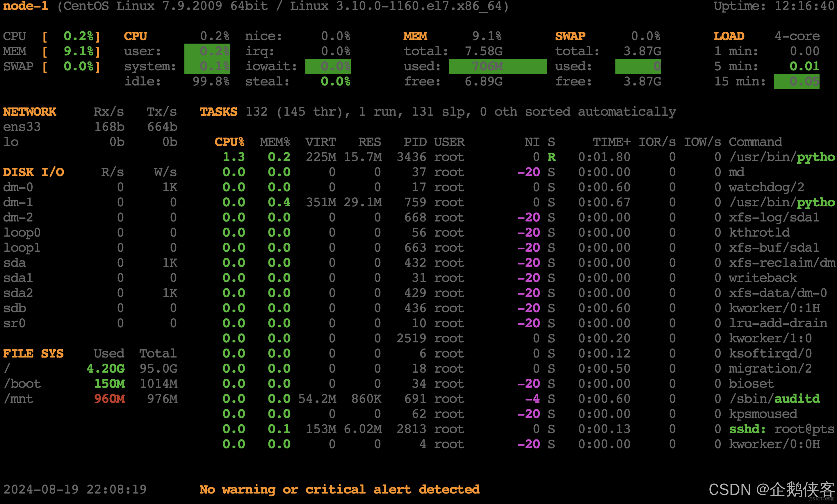Image resolution: width=837 pixels, height=504 pixels.
Task: Select the FILE SYS section title
Action: [34, 354]
